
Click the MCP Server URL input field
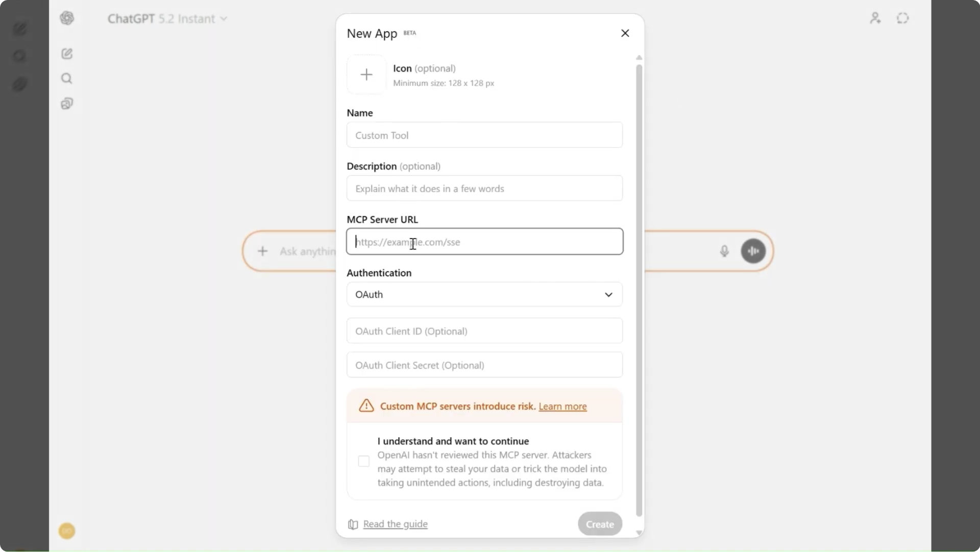(484, 242)
